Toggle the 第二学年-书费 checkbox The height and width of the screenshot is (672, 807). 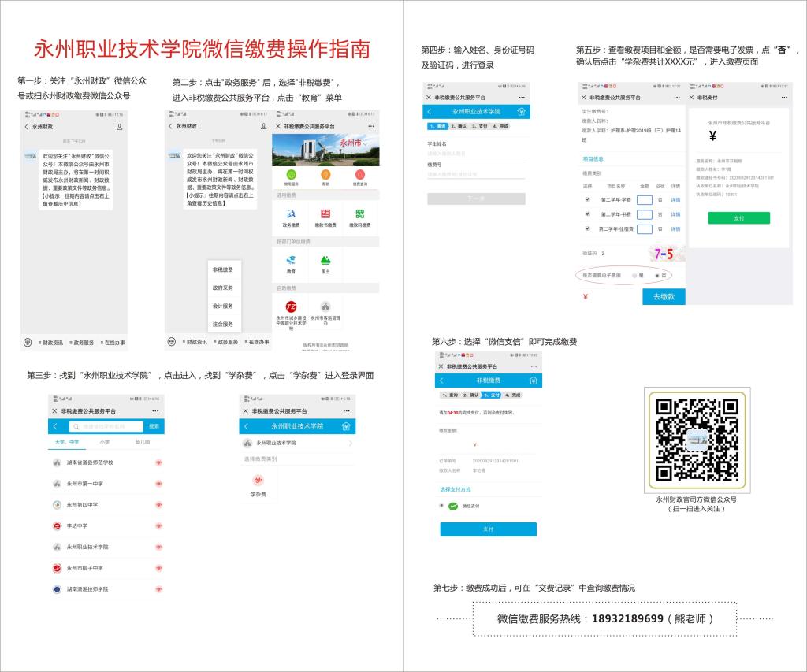(587, 213)
